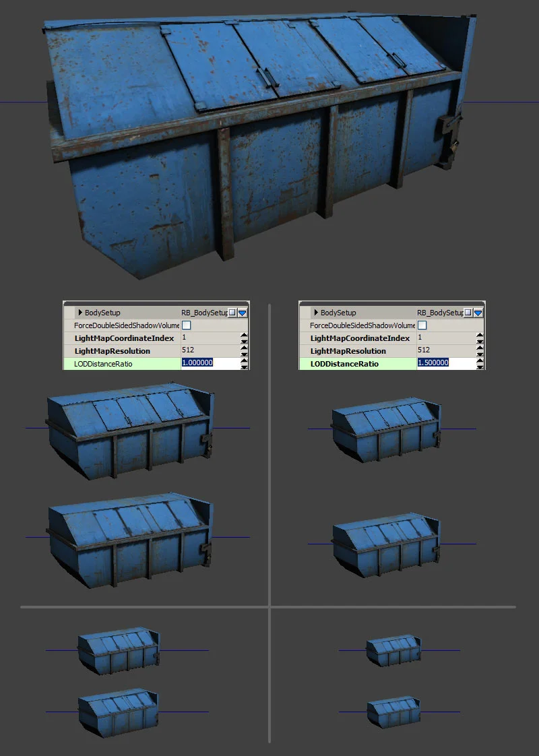This screenshot has height=756, width=539.
Task: Select ForceDoubleSidedShadowVolume label in left panel
Action: point(126,325)
